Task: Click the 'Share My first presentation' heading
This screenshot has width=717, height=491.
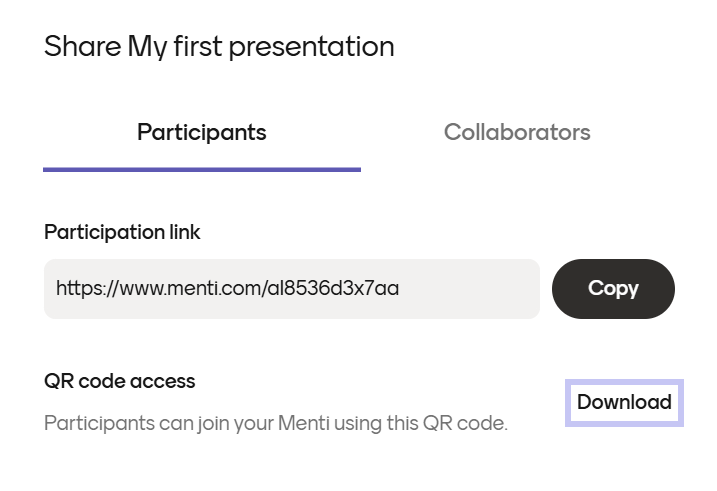Action: point(219,46)
